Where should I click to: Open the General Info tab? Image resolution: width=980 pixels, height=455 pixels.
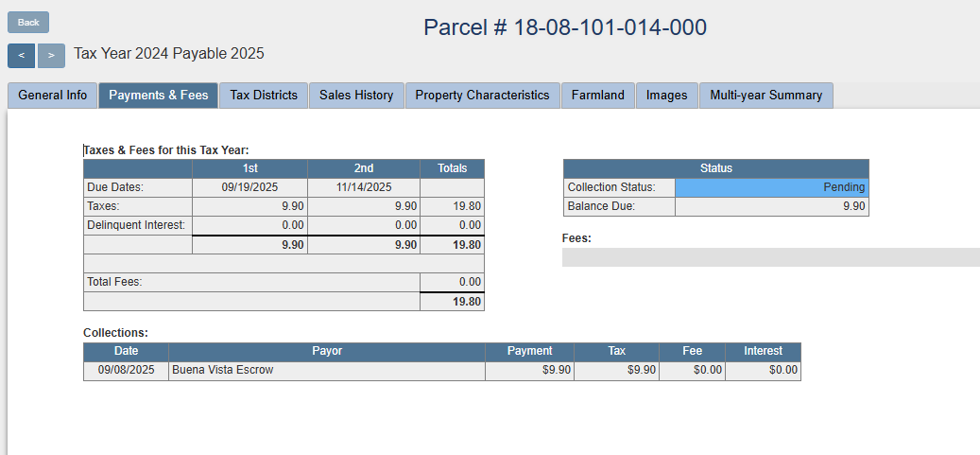(53, 96)
